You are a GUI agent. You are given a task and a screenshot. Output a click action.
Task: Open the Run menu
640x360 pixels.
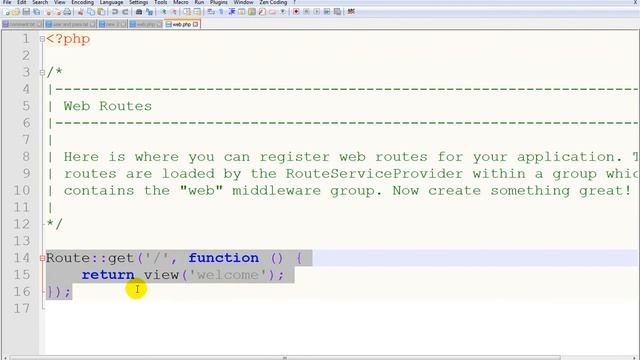coord(199,2)
